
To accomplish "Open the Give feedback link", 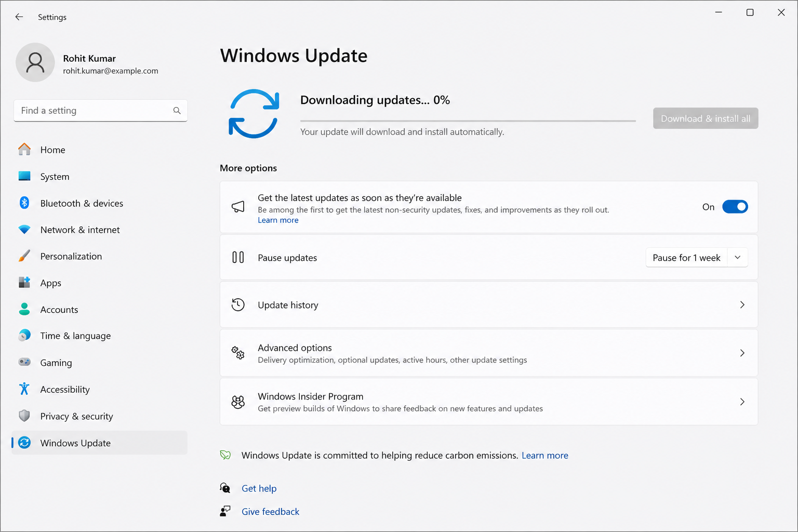I will 270,511.
